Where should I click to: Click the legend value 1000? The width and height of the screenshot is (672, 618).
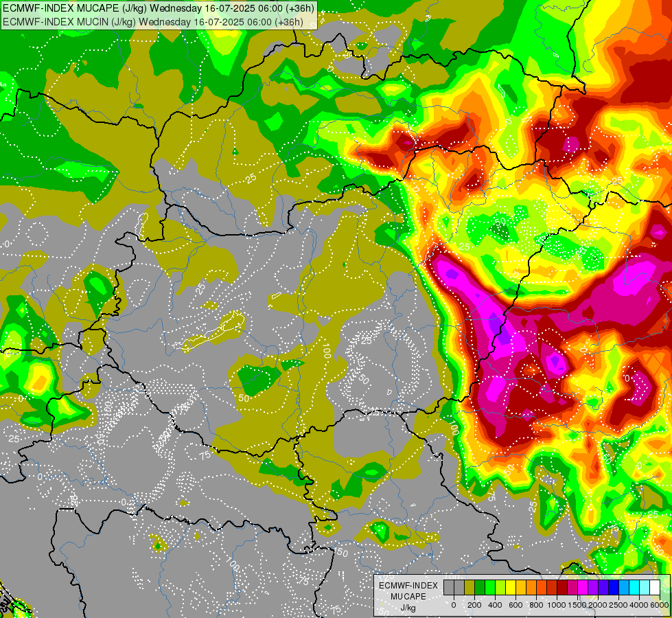[x=557, y=605]
